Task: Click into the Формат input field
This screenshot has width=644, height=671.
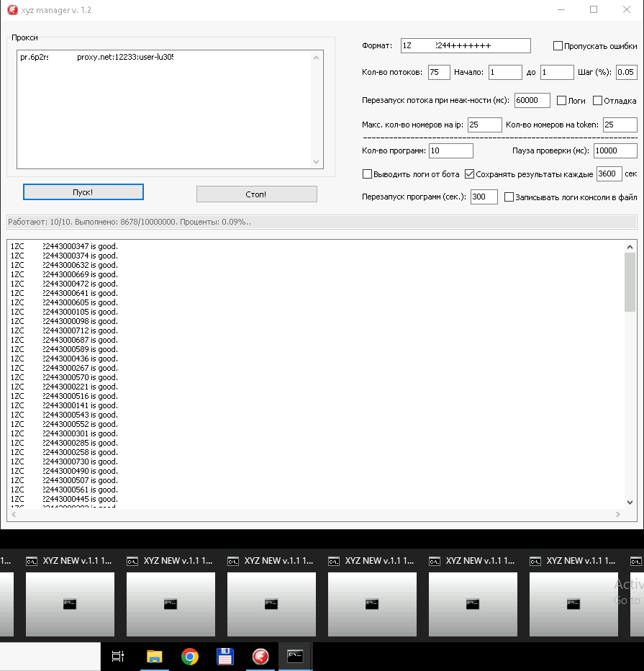Action: pos(465,46)
